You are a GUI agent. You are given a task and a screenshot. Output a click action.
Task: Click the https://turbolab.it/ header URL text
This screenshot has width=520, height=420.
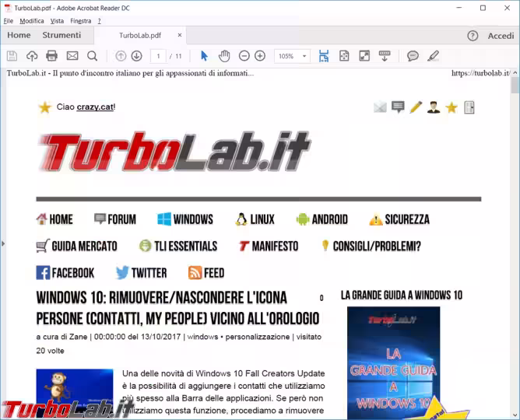(480, 73)
